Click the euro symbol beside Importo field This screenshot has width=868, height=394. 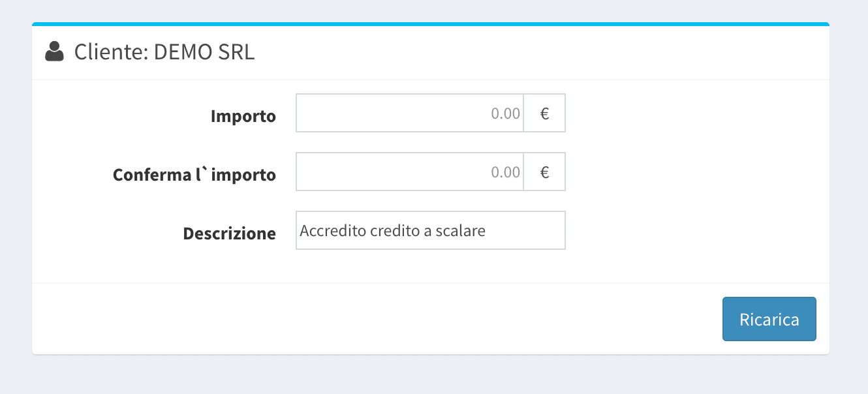[544, 114]
